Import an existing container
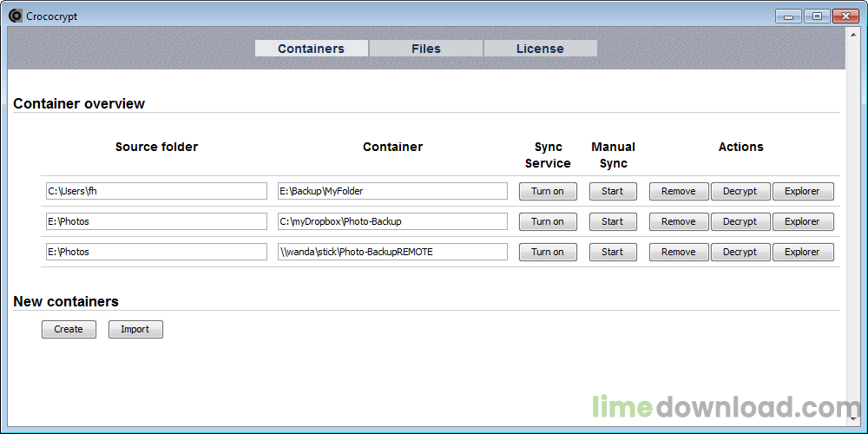This screenshot has height=434, width=868. (135, 329)
